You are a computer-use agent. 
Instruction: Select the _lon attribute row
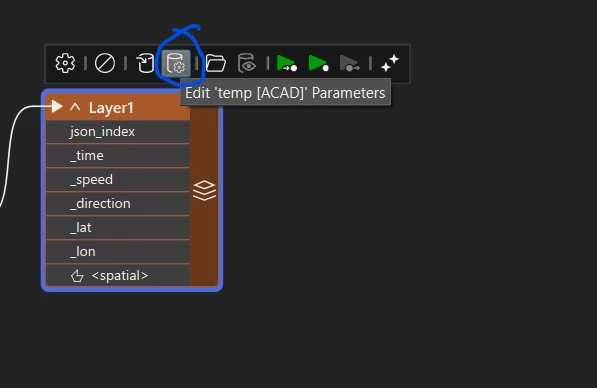click(x=118, y=252)
